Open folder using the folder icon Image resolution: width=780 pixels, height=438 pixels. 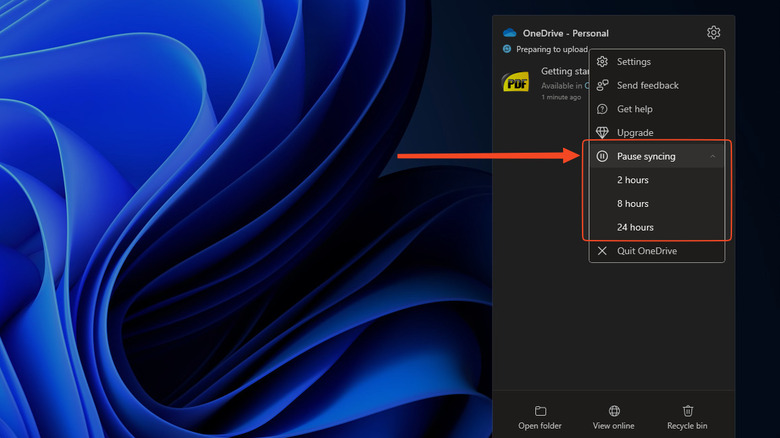point(540,411)
